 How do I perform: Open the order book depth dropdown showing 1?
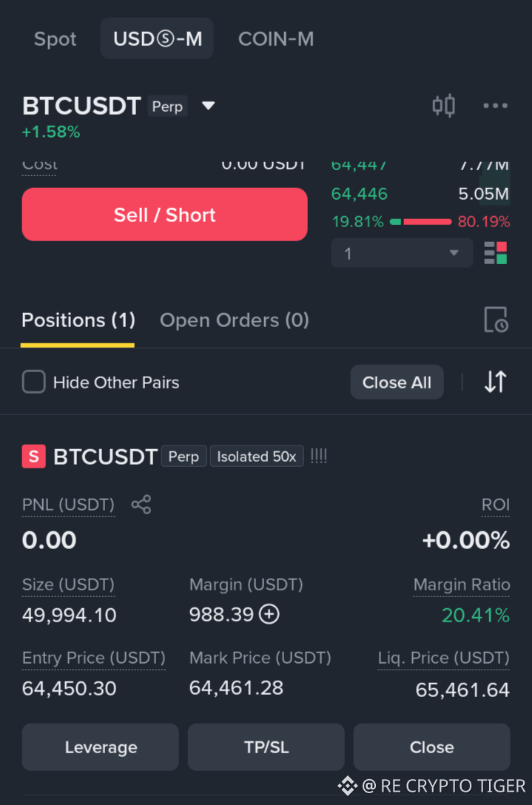coord(402,252)
